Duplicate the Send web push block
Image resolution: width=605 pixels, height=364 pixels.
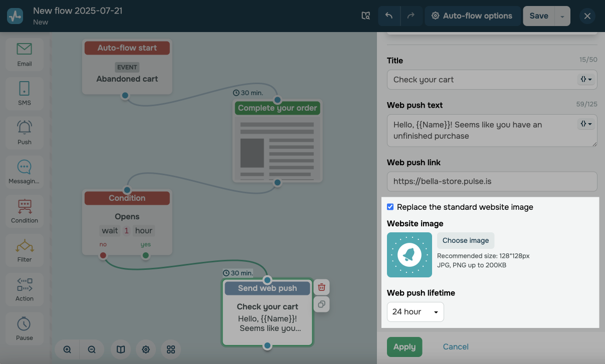tap(321, 304)
